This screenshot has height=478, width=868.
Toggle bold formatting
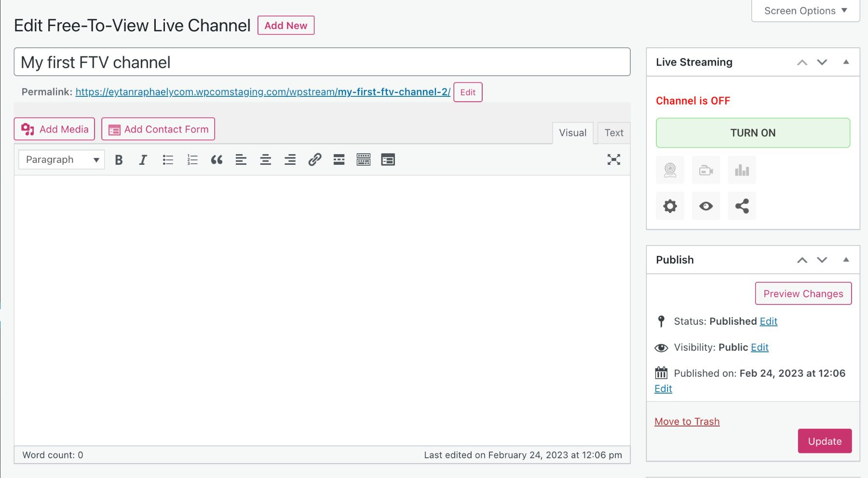click(118, 159)
